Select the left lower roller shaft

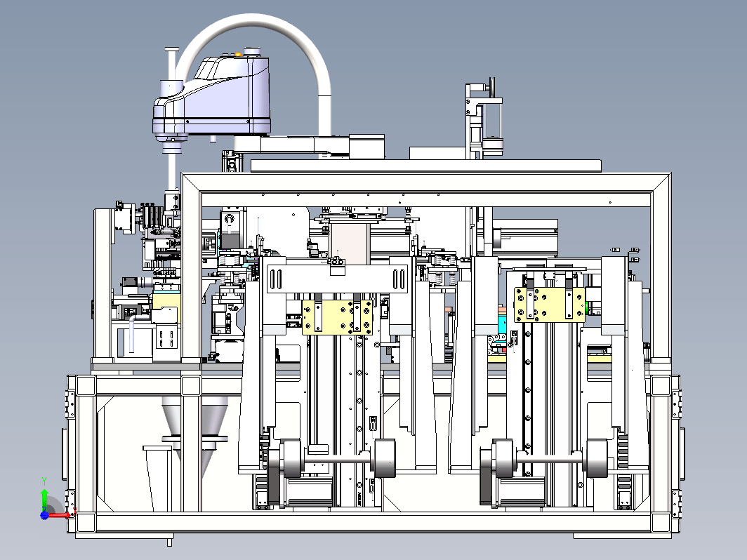[x=337, y=459]
